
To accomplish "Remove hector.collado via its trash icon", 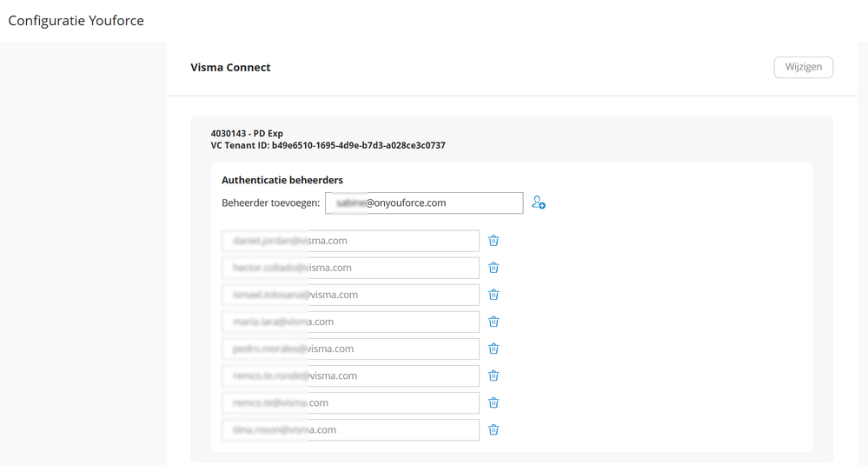I will [x=494, y=268].
